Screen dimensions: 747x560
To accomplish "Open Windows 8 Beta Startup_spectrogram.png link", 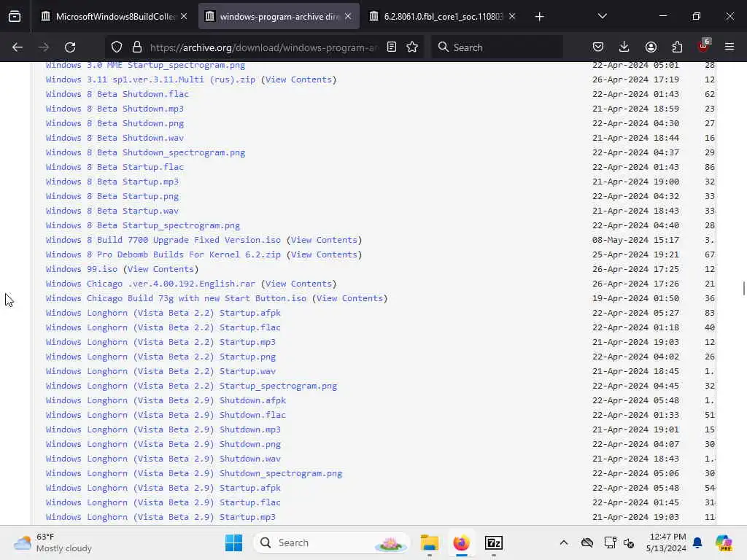I will pos(143,226).
